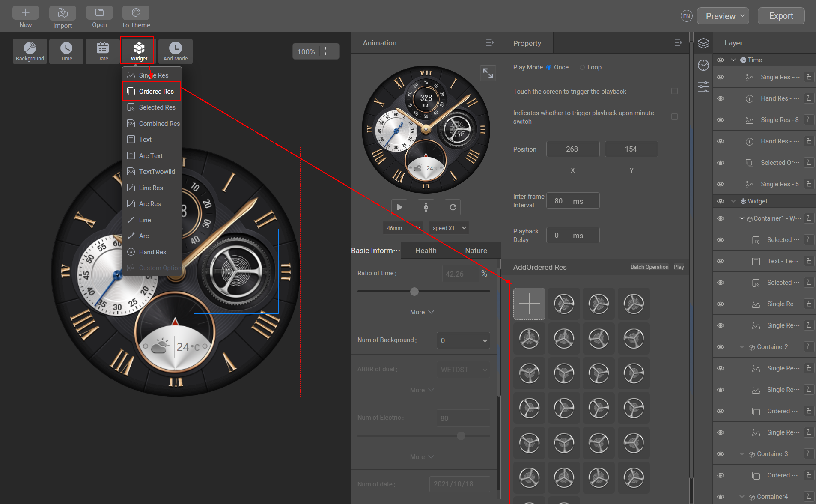Click the refresh preview icon
The height and width of the screenshot is (504, 816).
coord(453,207)
